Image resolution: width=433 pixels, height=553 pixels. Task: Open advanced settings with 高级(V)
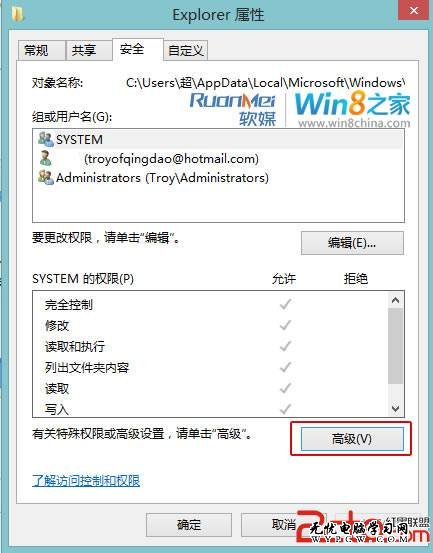point(352,439)
